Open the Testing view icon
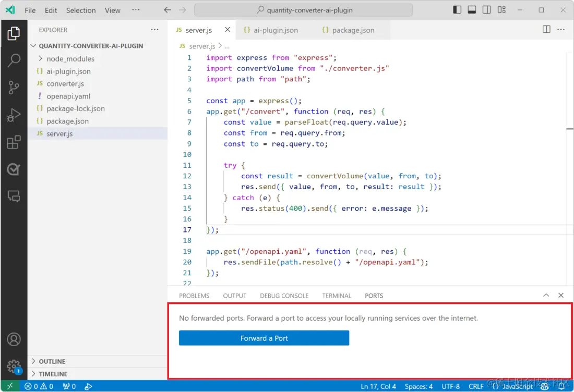The width and height of the screenshot is (574, 392). (x=14, y=169)
